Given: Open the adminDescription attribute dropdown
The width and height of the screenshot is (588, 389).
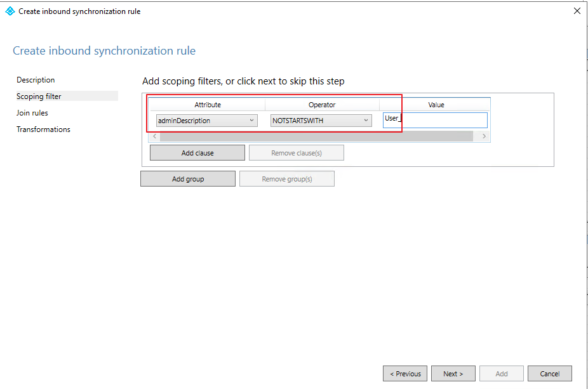Looking at the screenshot, I should [206, 121].
